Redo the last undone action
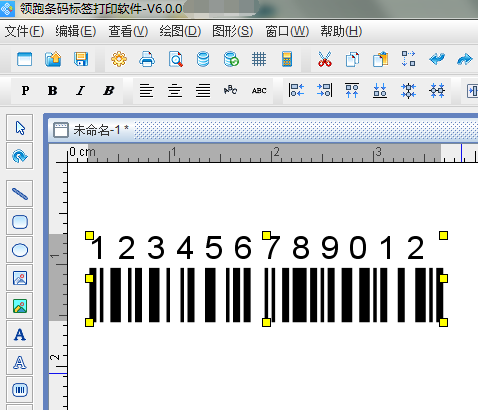 (x=465, y=60)
